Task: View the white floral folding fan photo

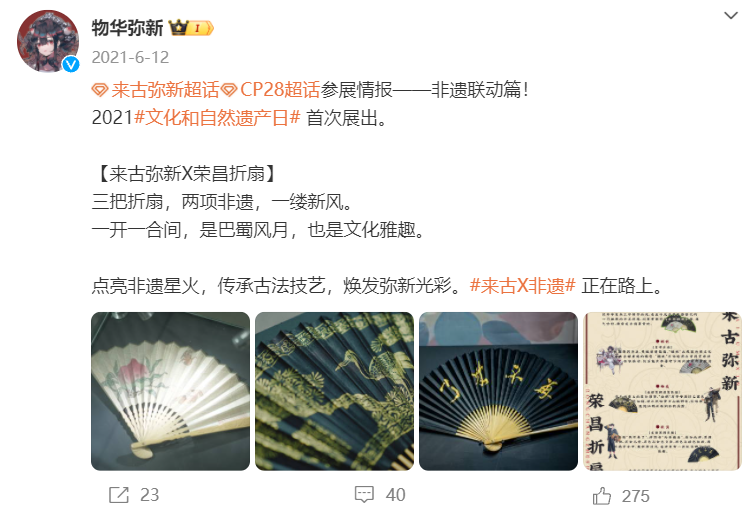Action: coord(170,391)
